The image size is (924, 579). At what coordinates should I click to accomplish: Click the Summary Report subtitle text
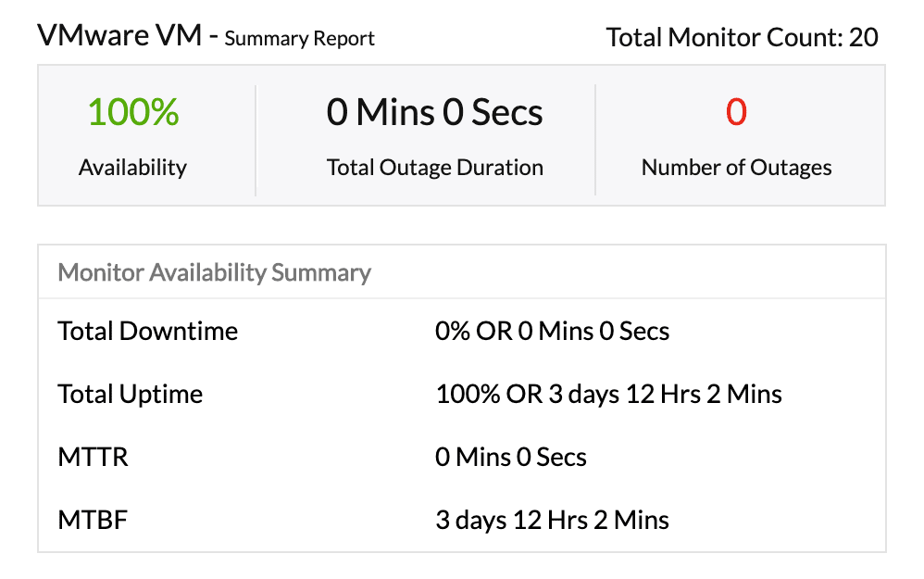point(296,39)
